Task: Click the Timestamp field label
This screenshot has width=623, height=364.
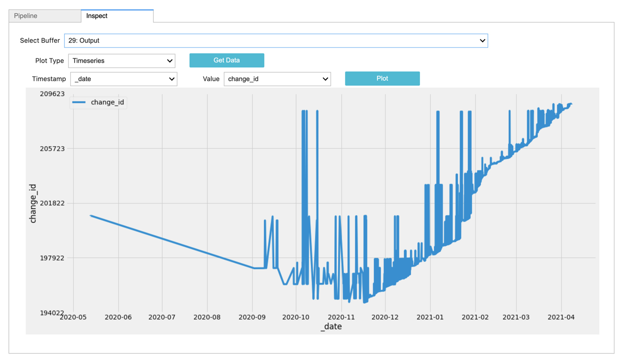Action: click(49, 79)
